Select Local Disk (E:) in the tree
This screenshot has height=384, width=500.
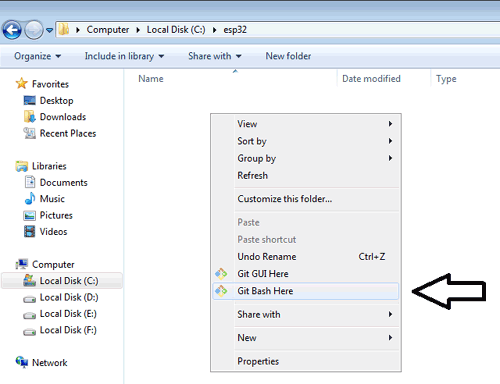68,314
